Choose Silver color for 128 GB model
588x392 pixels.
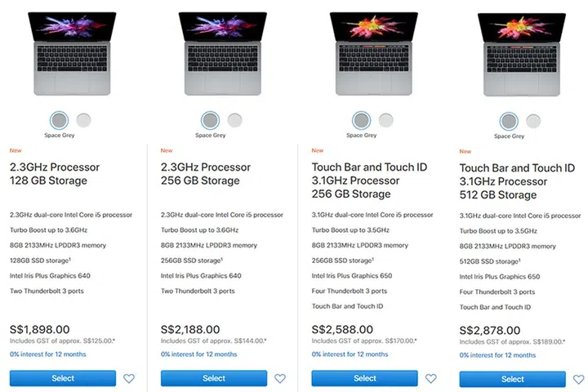click(82, 120)
